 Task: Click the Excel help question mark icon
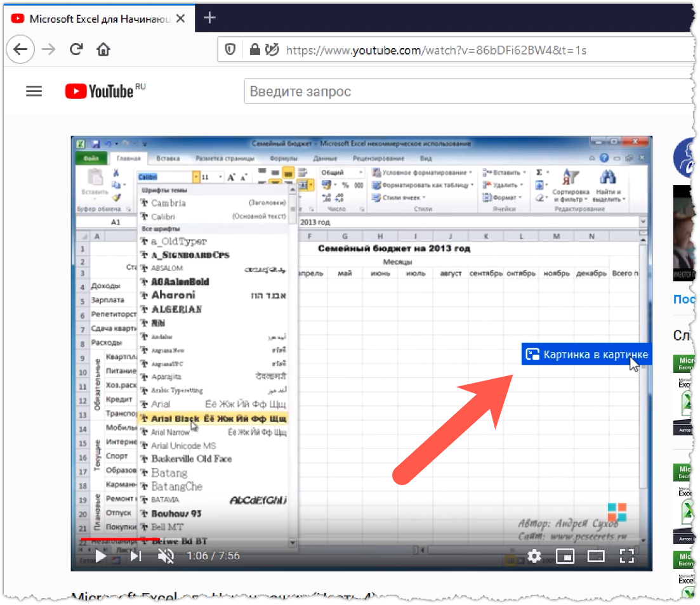point(604,158)
